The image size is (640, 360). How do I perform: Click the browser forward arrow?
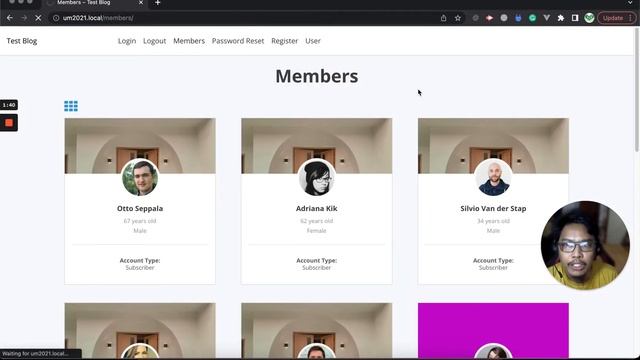pos(24,18)
